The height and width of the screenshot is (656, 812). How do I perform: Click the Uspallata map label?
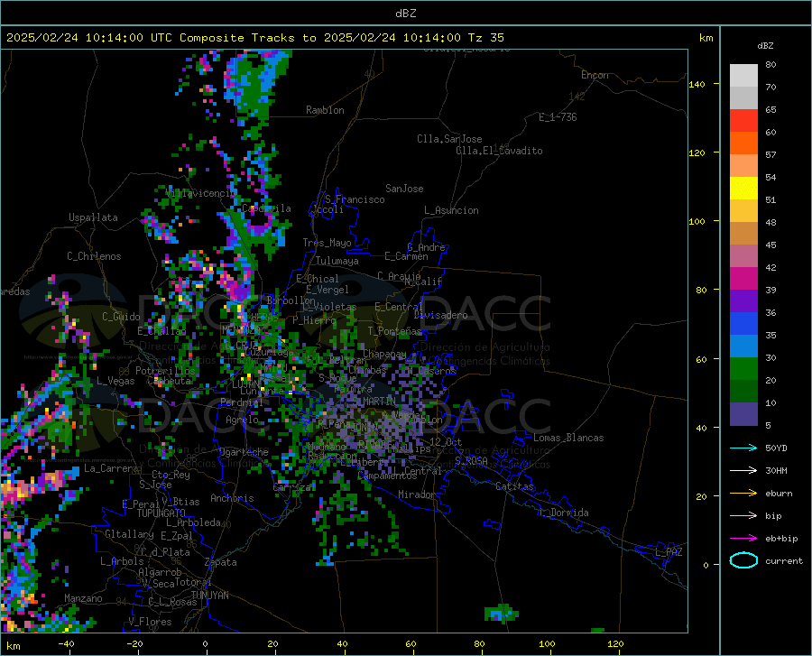click(x=93, y=218)
